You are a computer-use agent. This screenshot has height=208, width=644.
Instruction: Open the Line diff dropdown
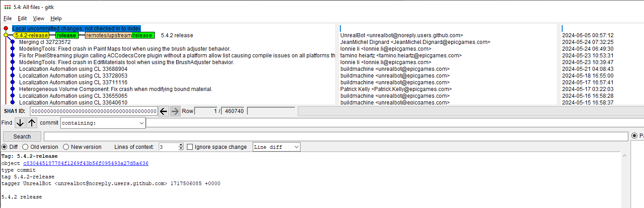tap(276, 147)
